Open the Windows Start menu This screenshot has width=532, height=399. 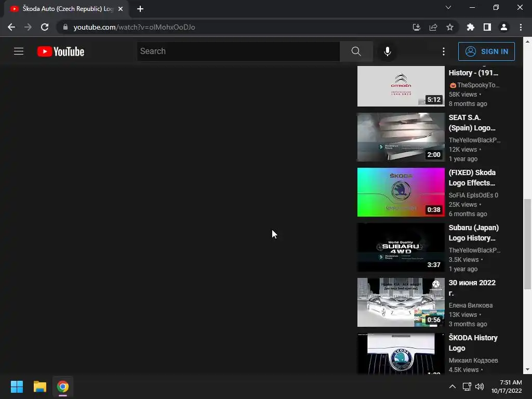click(17, 387)
